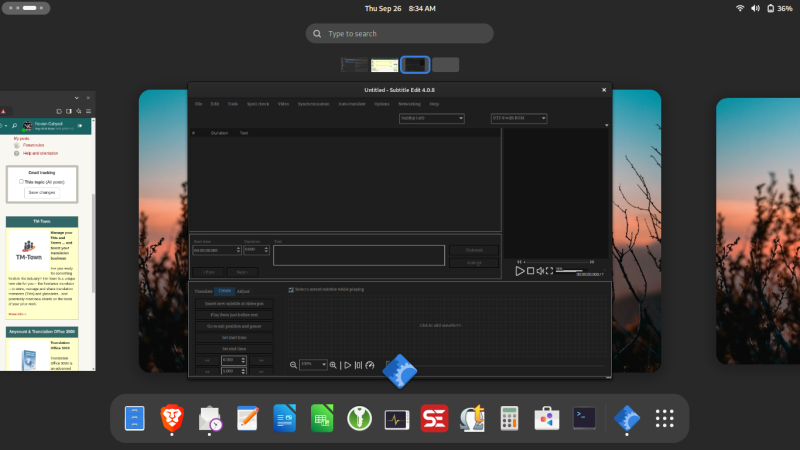Launch the red SE Subtitle Edit dock icon

(434, 418)
